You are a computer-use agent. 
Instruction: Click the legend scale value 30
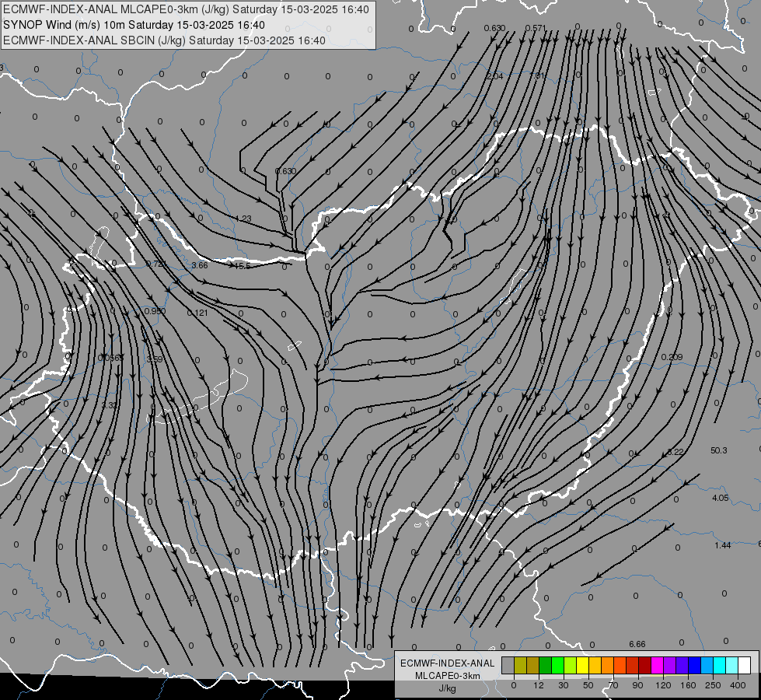[x=564, y=685]
